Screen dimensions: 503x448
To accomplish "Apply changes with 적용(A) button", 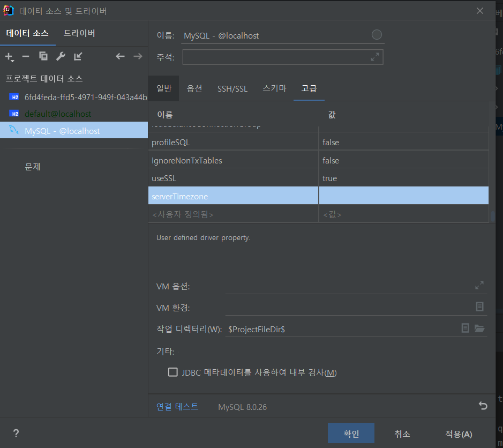I will 459,434.
